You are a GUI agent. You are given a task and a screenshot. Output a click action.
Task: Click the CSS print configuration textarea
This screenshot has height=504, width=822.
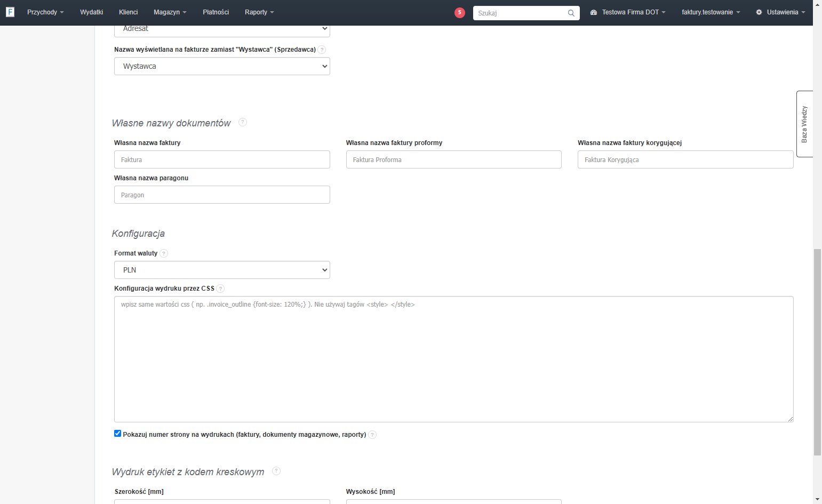(454, 359)
